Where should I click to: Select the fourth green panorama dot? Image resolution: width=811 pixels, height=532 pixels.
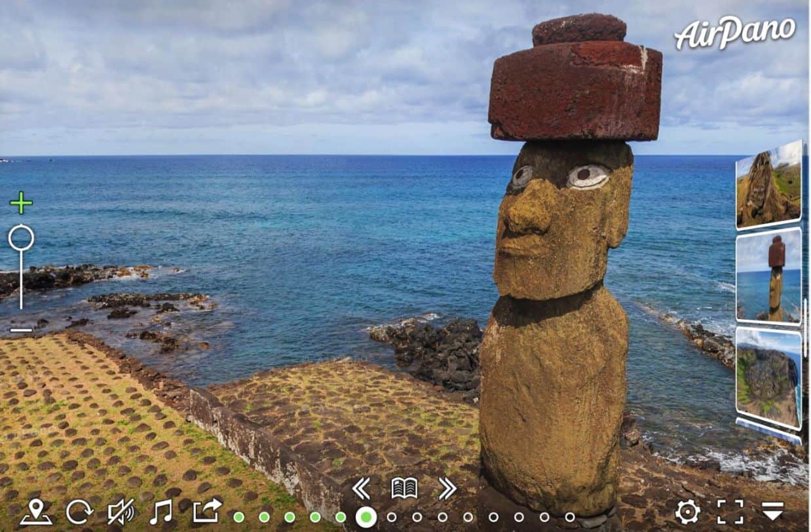315,517
